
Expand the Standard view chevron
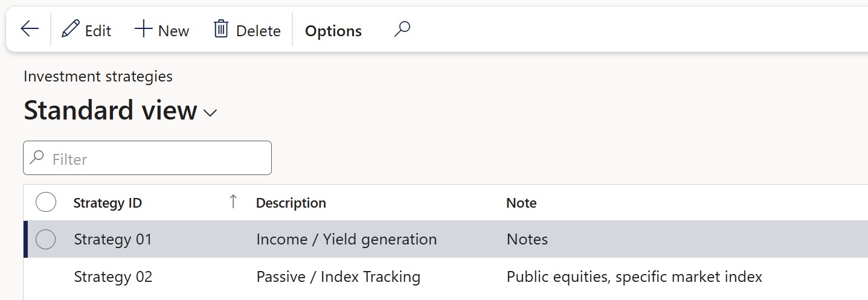click(x=210, y=113)
